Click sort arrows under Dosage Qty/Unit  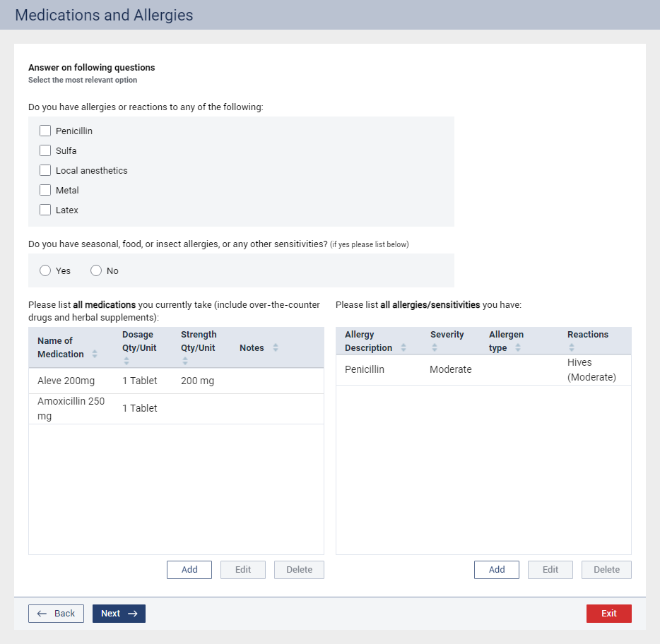[126, 361]
